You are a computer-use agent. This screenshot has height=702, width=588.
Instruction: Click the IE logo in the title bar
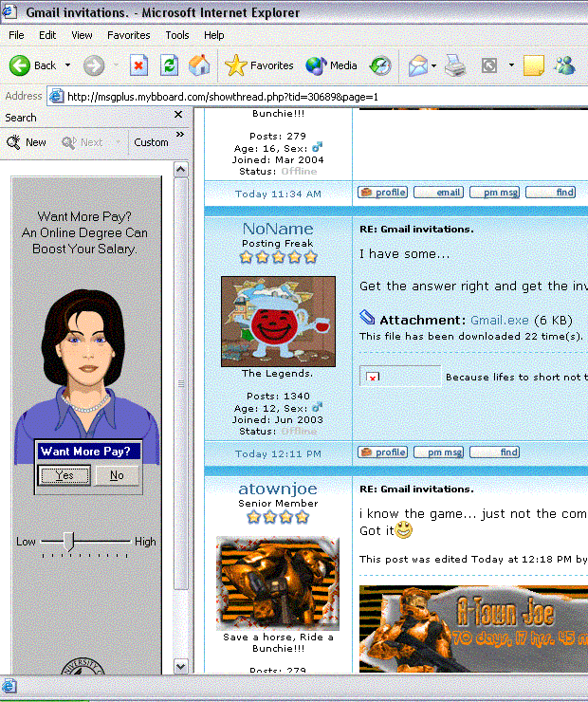9,12
